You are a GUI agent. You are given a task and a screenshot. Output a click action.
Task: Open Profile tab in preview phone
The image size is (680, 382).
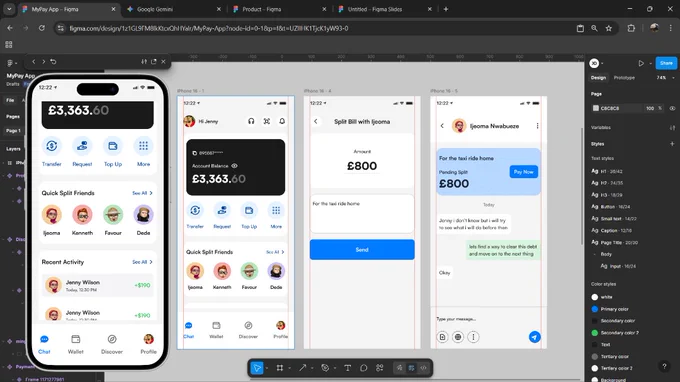point(148,344)
